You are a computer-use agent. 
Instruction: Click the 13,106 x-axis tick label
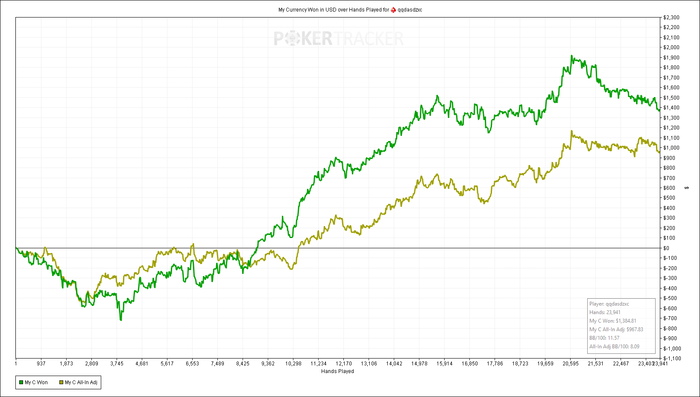(369, 364)
